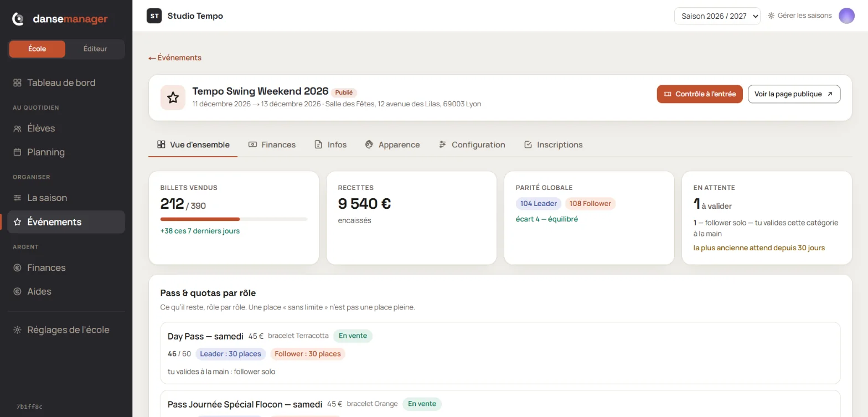Switch to École mode
The width and height of the screenshot is (868, 417).
(37, 49)
